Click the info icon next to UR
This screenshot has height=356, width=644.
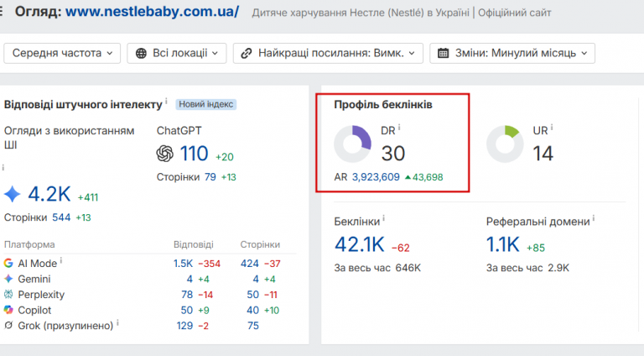(552, 128)
